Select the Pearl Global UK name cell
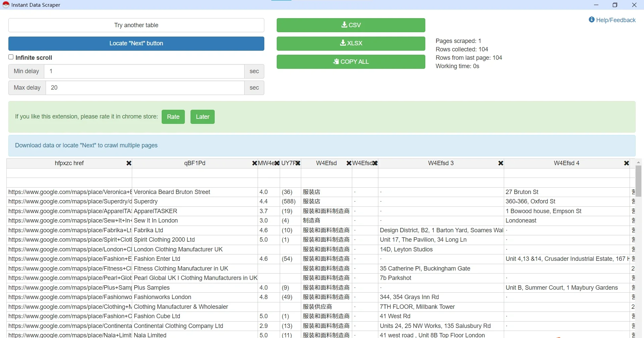 tap(195, 278)
